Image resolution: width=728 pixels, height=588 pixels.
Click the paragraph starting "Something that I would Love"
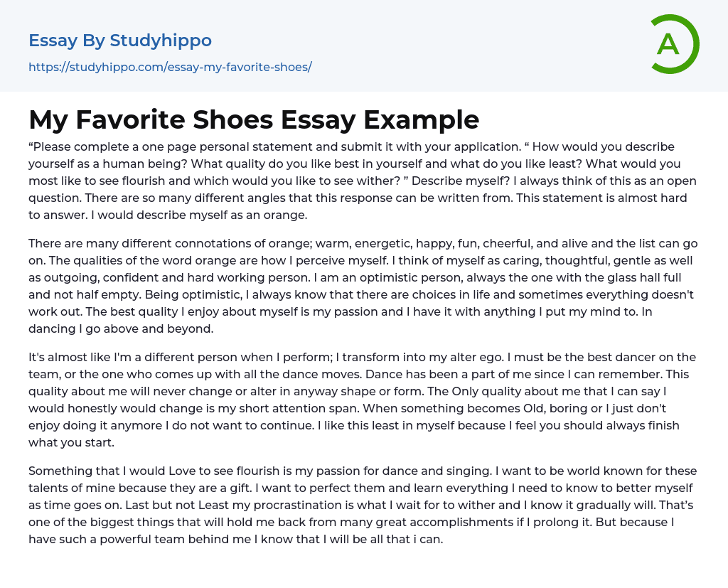(x=363, y=505)
